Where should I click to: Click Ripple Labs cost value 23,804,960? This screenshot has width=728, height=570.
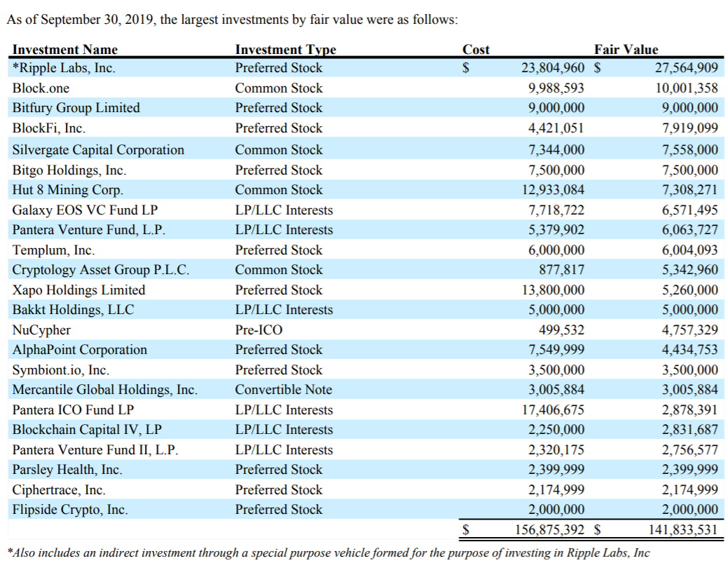[x=553, y=68]
